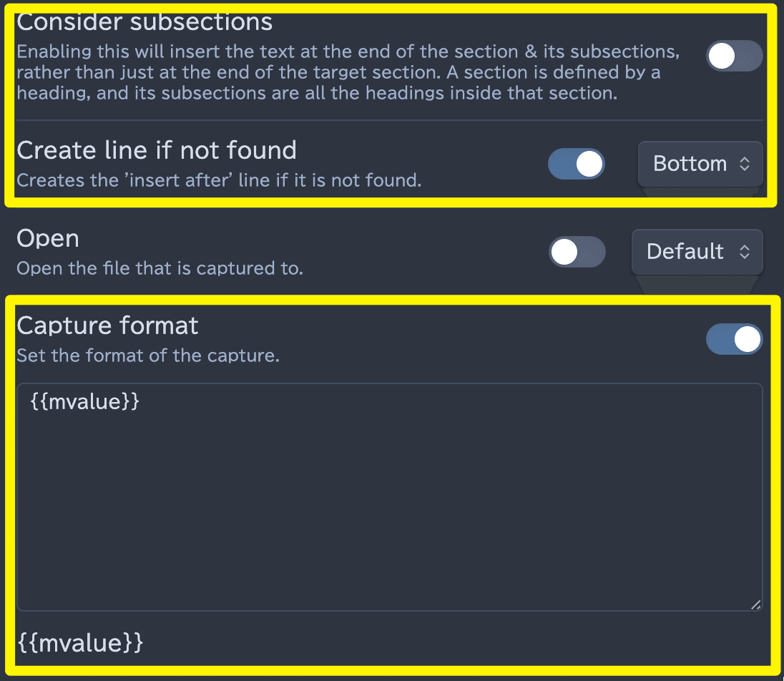Click the {{mvalue}} preview below the text area
The image size is (784, 681).
coord(81,642)
